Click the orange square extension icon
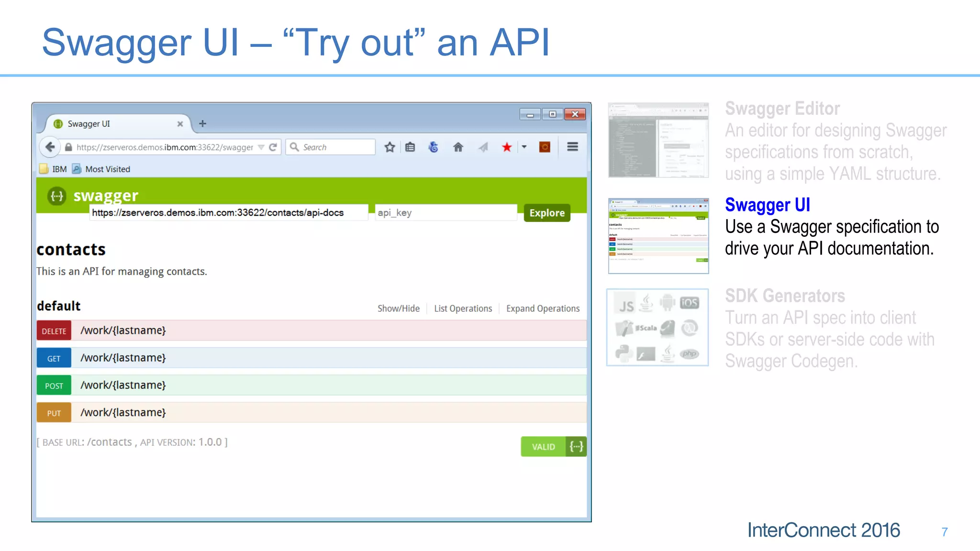Screen dimensions: 980x551 coord(545,147)
